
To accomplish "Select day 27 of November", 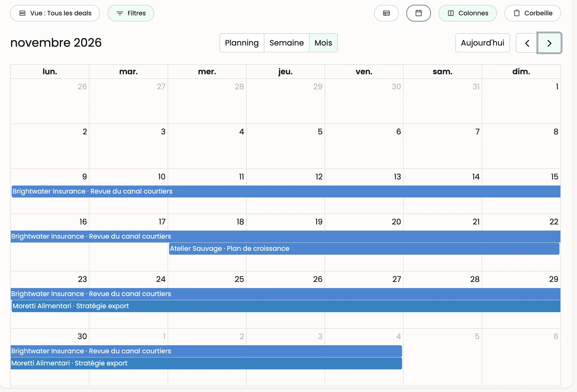I will (x=397, y=279).
